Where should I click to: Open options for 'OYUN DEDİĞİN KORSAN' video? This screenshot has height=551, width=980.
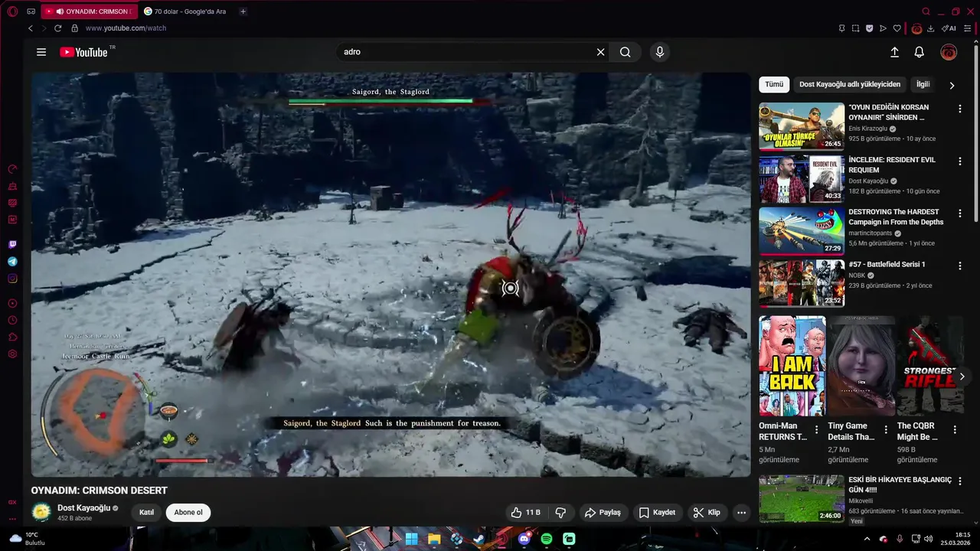(960, 109)
